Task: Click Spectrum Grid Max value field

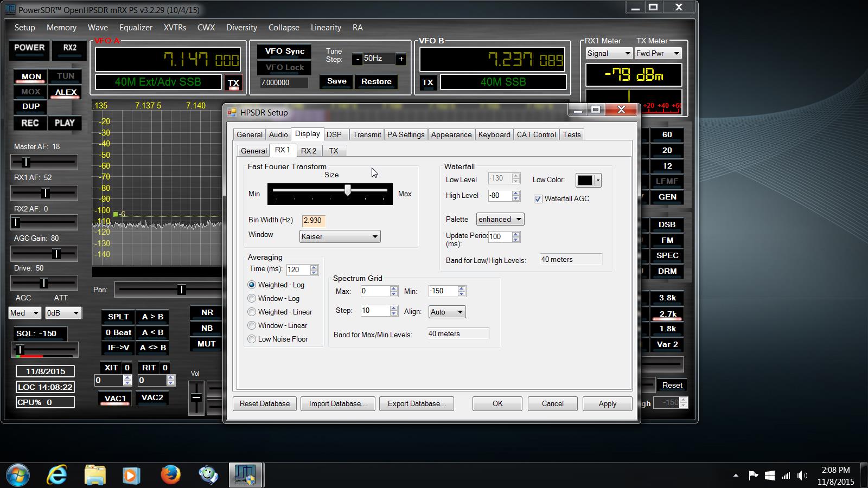Action: (x=375, y=291)
